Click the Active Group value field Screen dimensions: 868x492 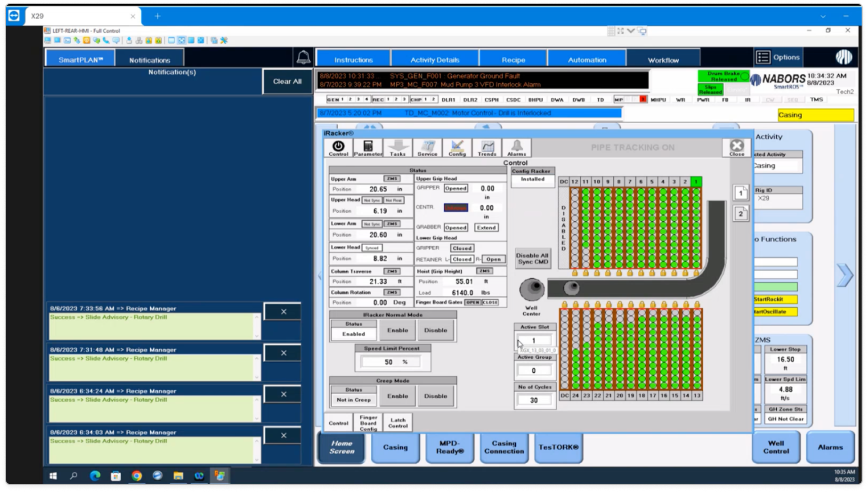pyautogui.click(x=534, y=370)
